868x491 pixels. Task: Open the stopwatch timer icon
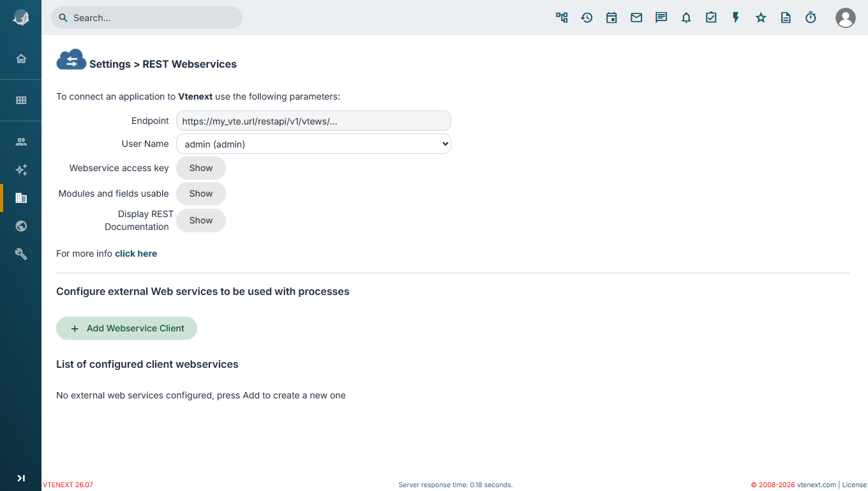point(811,18)
